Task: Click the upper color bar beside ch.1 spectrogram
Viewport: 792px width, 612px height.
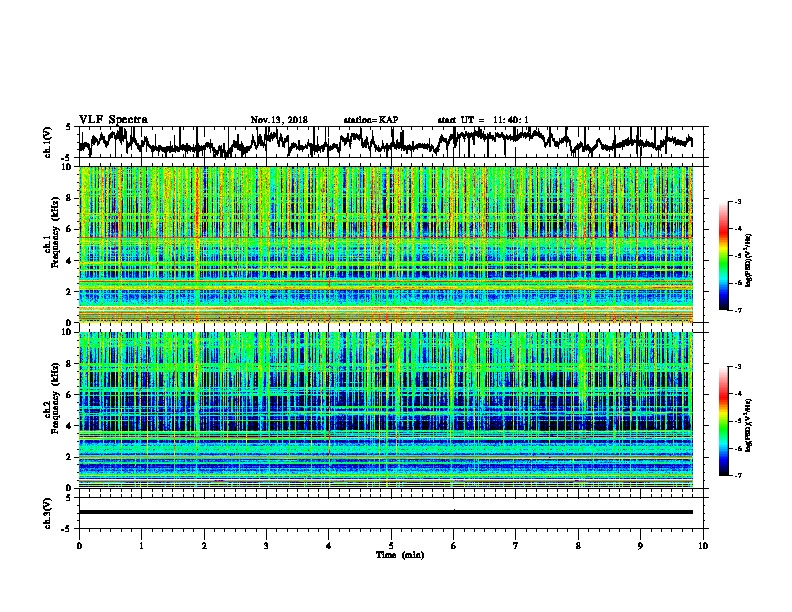Action: pos(724,256)
